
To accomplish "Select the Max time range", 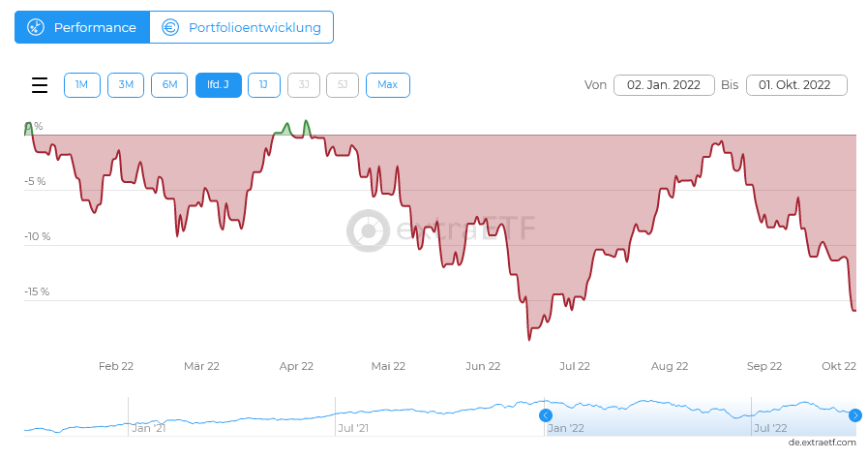I will coord(387,85).
